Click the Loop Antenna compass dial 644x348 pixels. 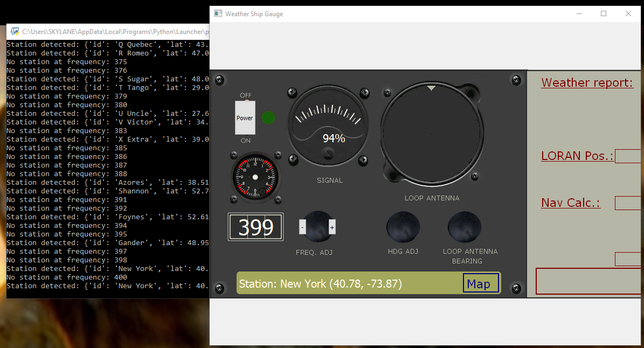pyautogui.click(x=432, y=132)
